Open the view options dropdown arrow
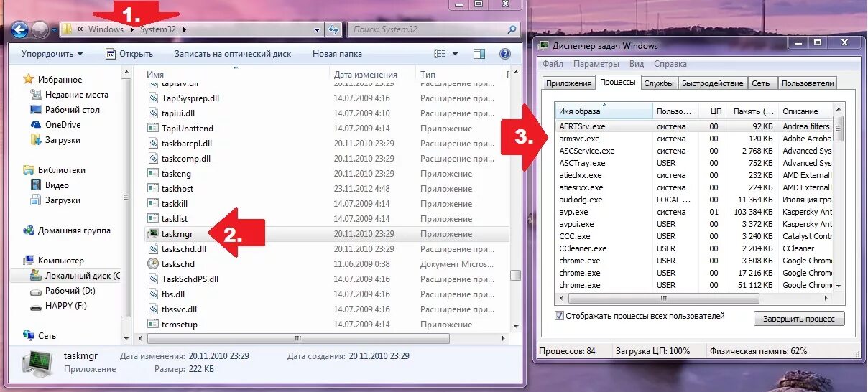The width and height of the screenshot is (868, 392). (455, 54)
